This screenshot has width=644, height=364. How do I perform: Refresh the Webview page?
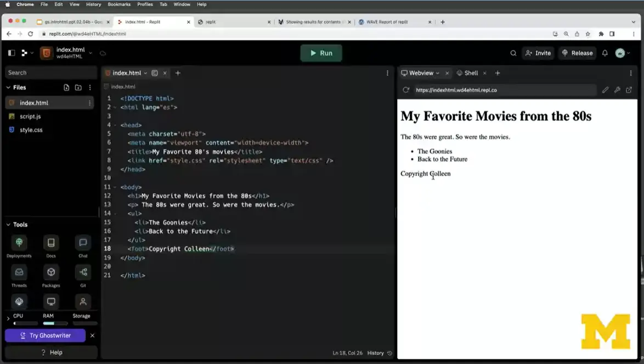[x=405, y=89]
